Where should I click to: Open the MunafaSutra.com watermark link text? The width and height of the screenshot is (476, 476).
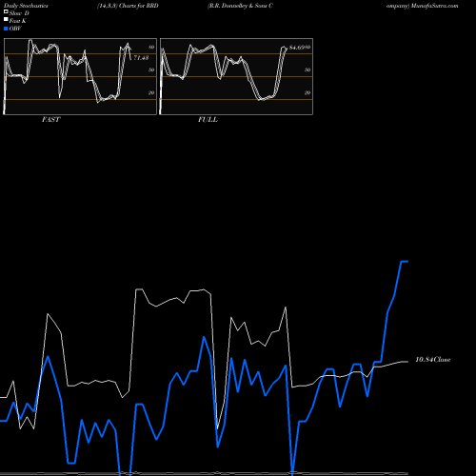tap(434, 6)
